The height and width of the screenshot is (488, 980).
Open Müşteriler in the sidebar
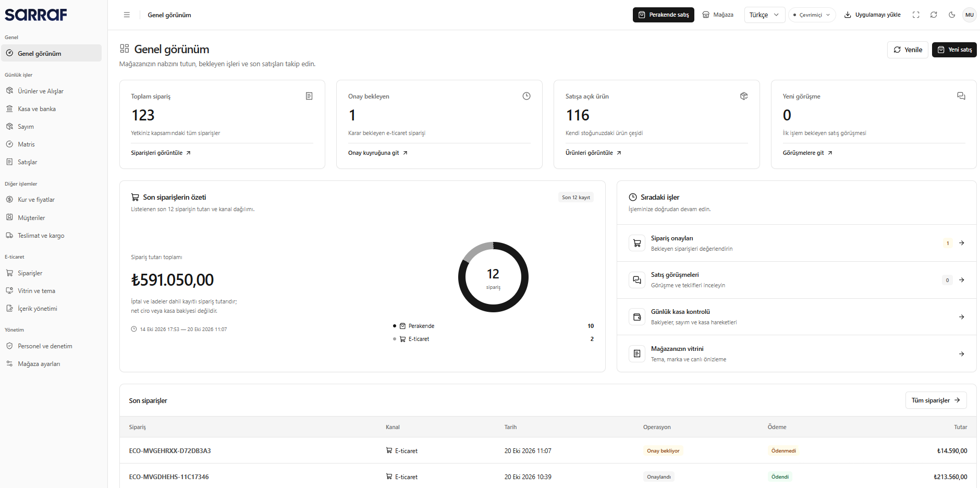(52, 217)
